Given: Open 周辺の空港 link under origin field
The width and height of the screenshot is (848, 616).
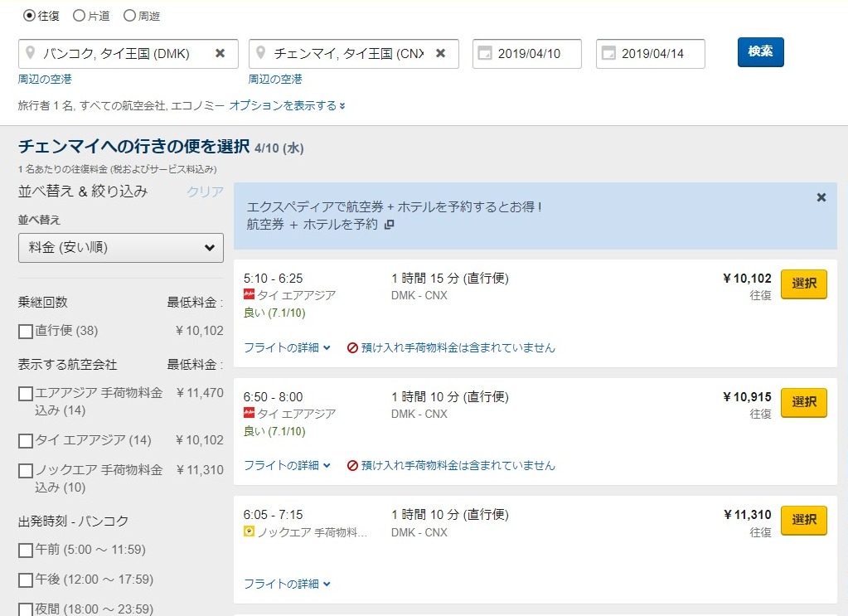Looking at the screenshot, I should point(45,79).
